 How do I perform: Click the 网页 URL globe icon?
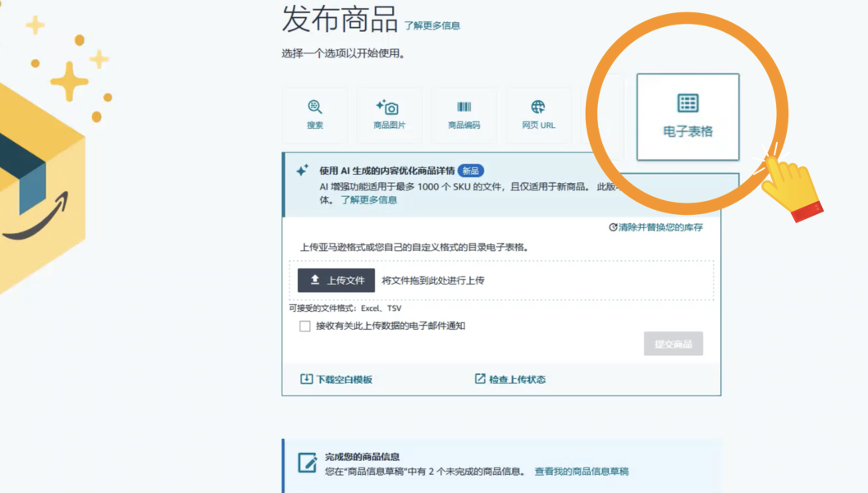click(537, 105)
